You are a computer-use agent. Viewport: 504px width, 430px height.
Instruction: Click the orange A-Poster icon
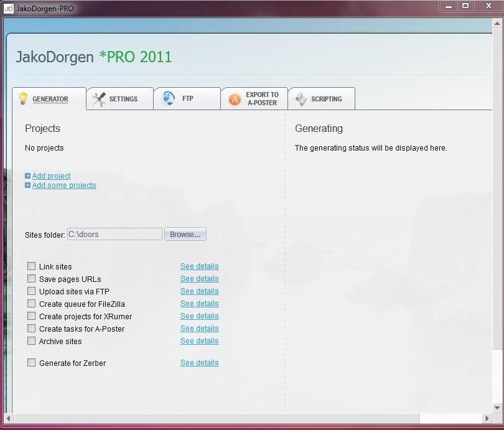(235, 100)
